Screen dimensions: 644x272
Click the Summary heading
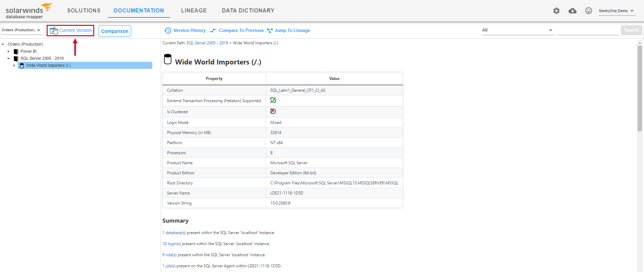click(175, 221)
